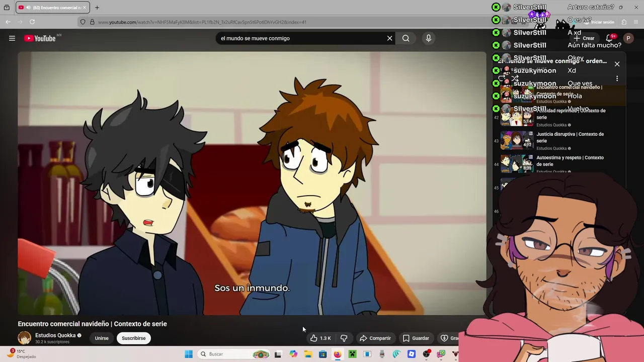Open the tracking protection shield icon
644x362 pixels.
pyautogui.click(x=83, y=22)
